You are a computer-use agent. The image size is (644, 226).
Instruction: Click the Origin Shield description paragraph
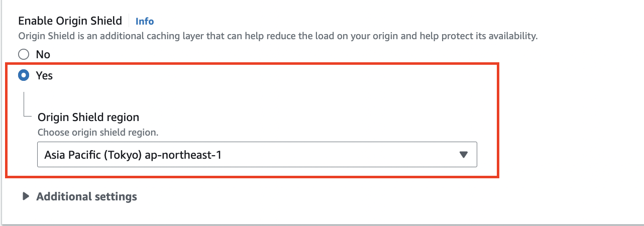tap(277, 36)
